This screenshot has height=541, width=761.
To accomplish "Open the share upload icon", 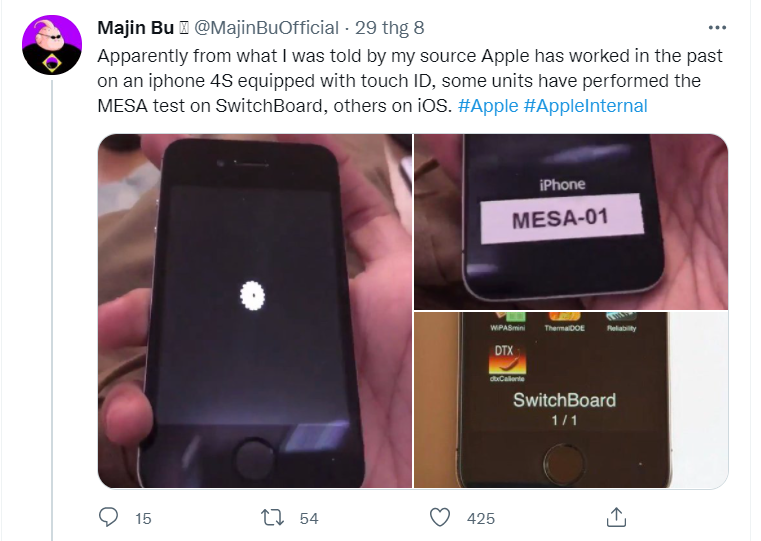I will click(x=616, y=517).
